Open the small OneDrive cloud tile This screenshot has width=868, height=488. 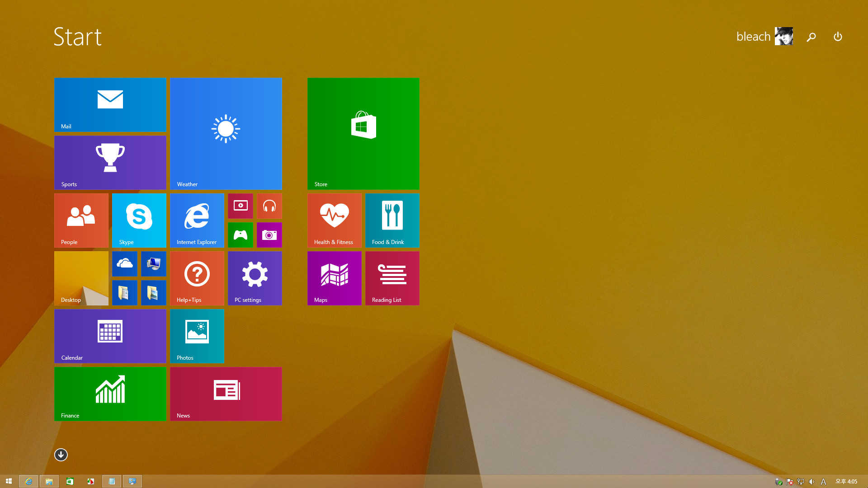tap(125, 264)
